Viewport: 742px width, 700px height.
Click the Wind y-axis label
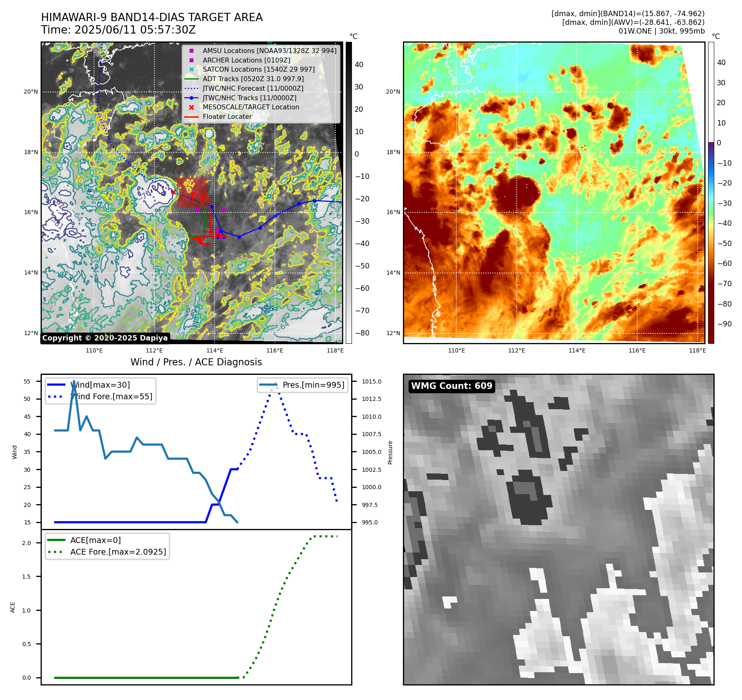pos(14,452)
